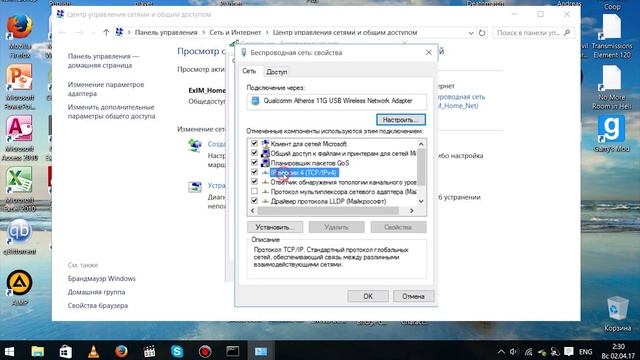Click the Установить... button
The image size is (640, 360).
275,227
